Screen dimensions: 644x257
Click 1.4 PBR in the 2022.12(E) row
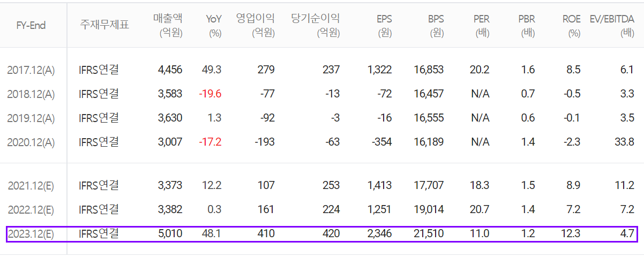click(528, 209)
